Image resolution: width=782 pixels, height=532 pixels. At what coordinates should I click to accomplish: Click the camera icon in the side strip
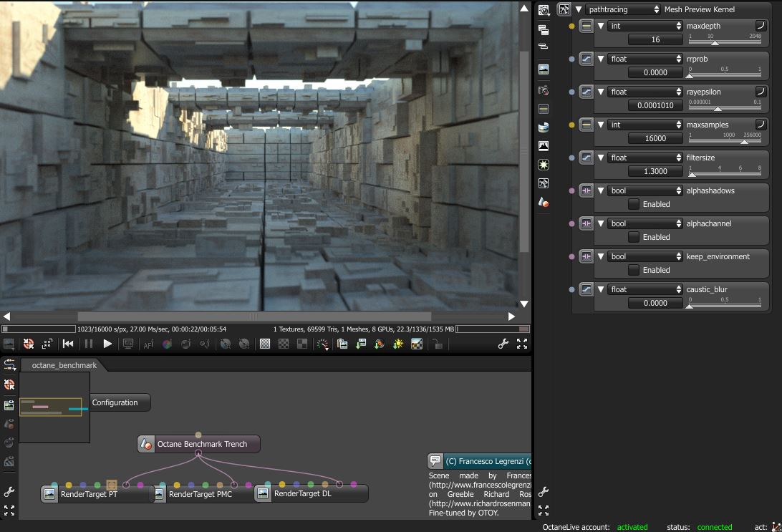(544, 90)
